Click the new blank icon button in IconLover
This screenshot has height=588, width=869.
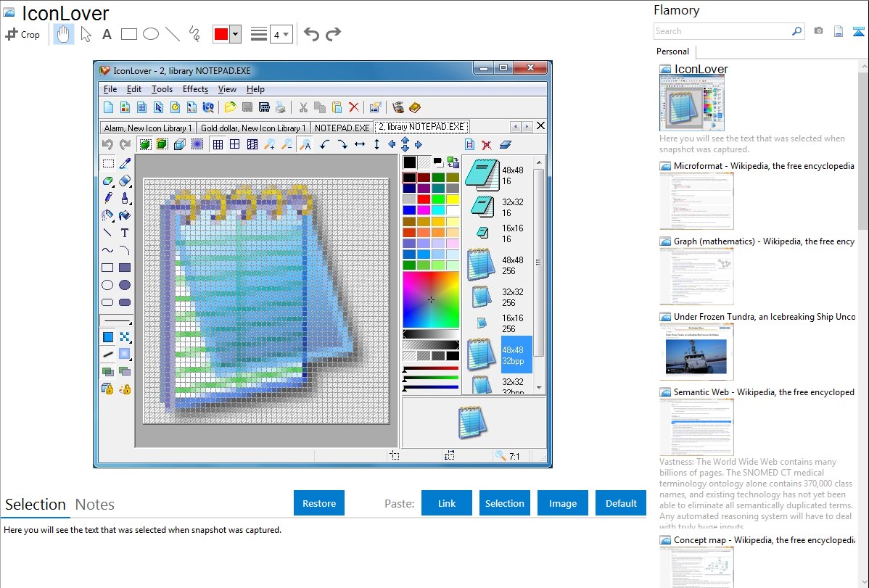click(109, 107)
